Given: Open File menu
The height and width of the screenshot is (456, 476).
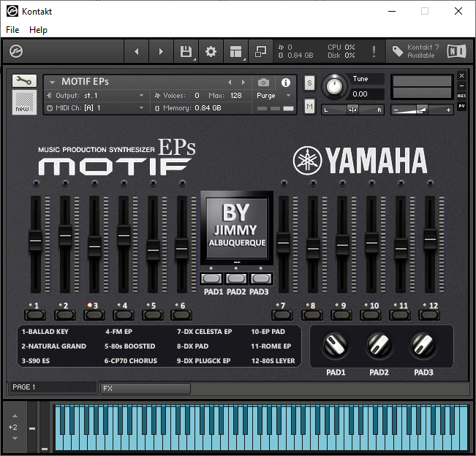Looking at the screenshot, I should pos(12,30).
